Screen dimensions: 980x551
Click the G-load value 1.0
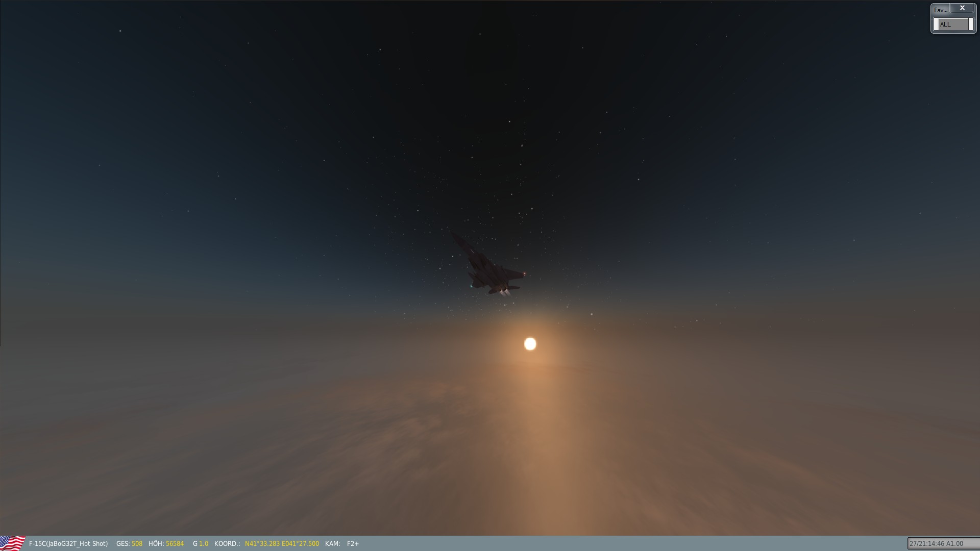[204, 544]
